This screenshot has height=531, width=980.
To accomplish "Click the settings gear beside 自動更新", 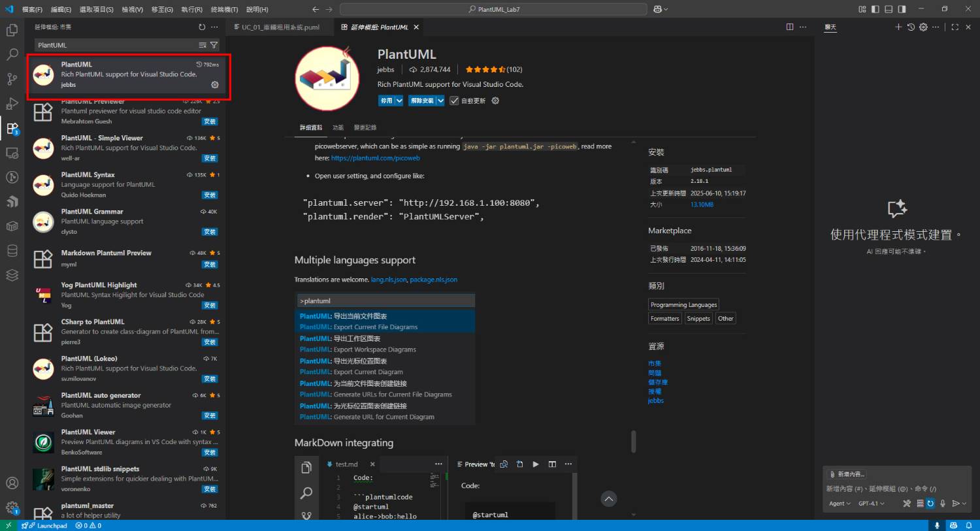I will pos(495,101).
